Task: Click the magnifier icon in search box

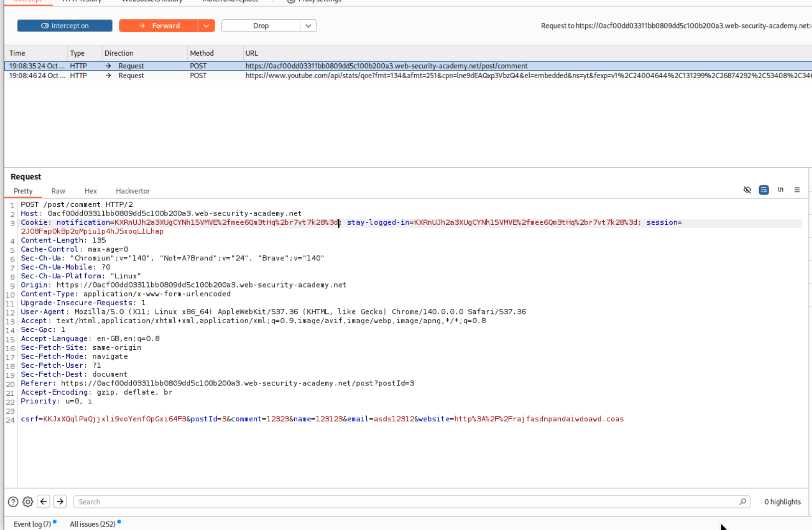Action: pos(743,502)
